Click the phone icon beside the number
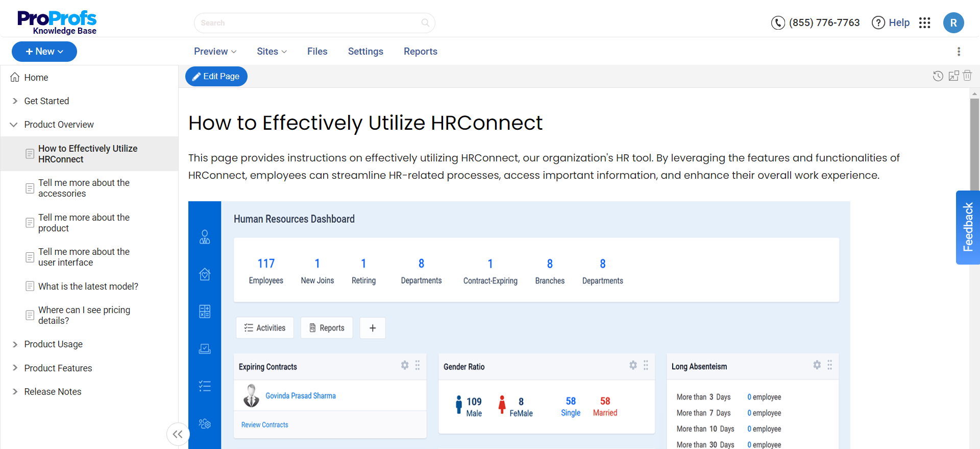This screenshot has height=449, width=980. [778, 23]
